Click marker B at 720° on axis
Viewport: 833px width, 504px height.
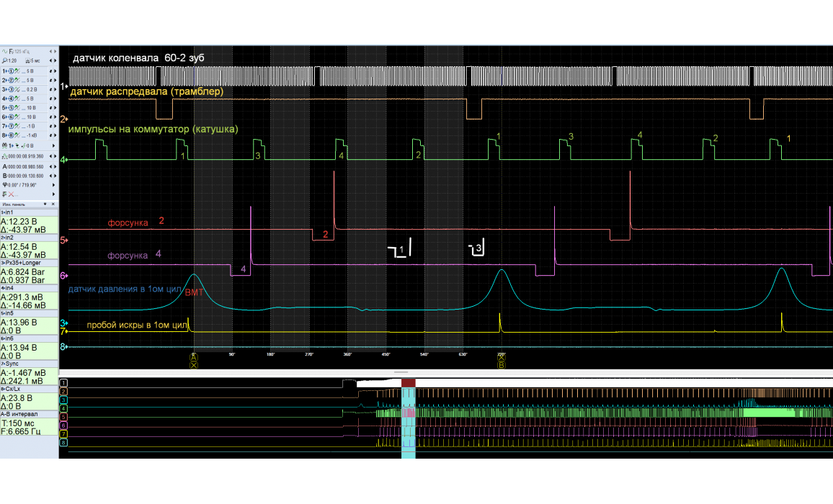click(x=502, y=364)
